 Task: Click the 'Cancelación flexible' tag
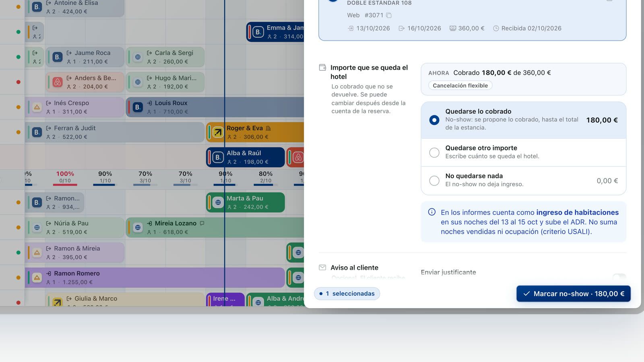[460, 85]
